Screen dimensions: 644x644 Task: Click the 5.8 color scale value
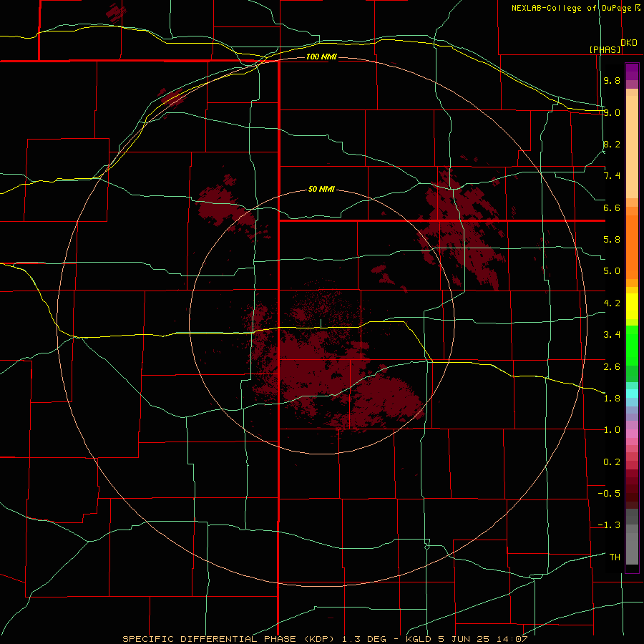[x=612, y=240]
